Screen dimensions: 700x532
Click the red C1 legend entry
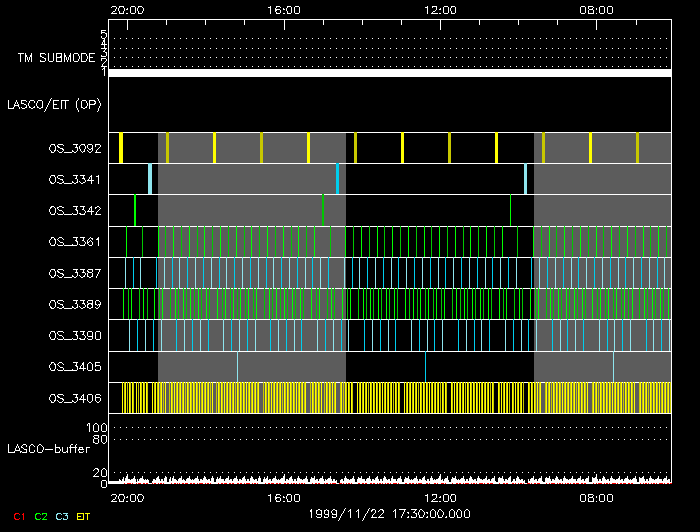[x=17, y=516]
